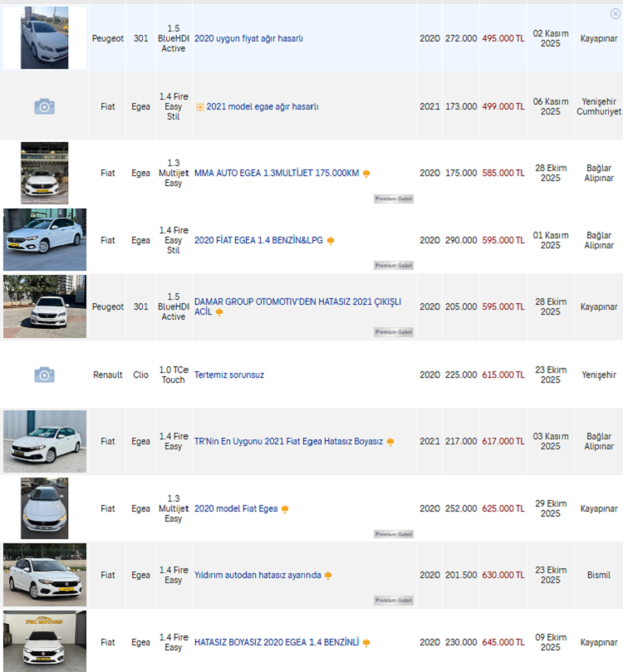Click camera placeholder for the 499.000 TL Egea
623x672 pixels.
coord(44,106)
